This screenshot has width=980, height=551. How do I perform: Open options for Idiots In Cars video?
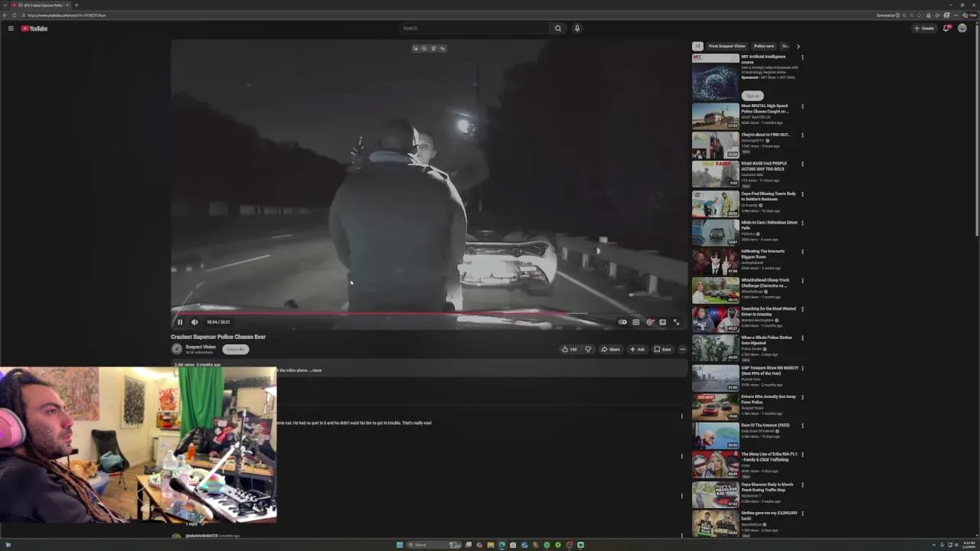point(802,223)
